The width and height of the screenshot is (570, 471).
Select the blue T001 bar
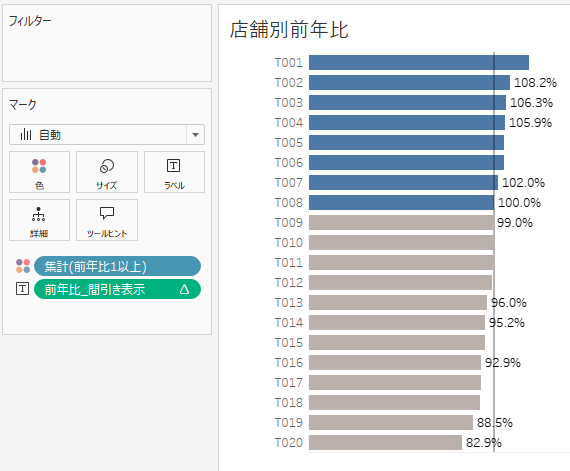419,63
